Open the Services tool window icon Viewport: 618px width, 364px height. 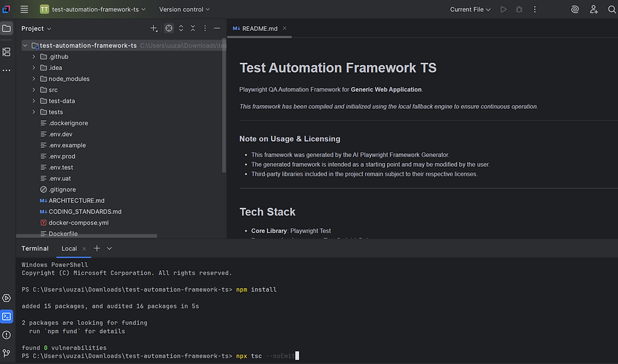tap(7, 298)
